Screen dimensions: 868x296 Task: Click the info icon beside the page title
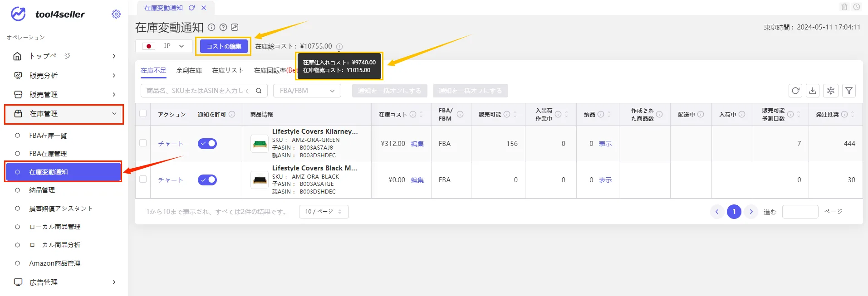(x=211, y=27)
